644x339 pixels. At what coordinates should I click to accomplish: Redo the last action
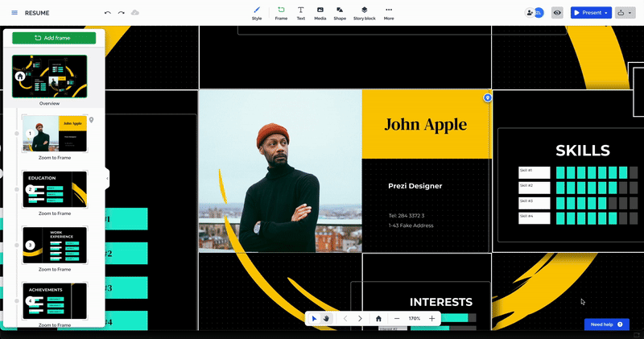[122, 13]
